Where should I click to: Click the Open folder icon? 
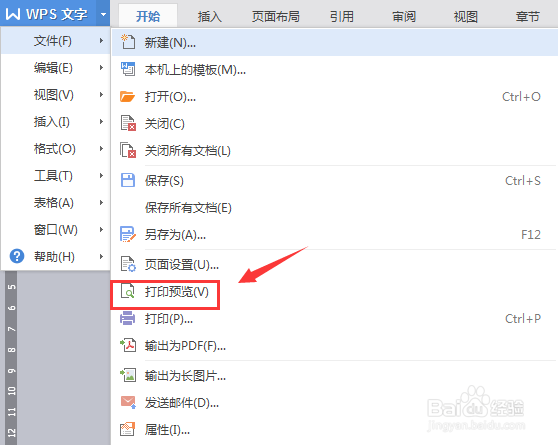pyautogui.click(x=127, y=96)
